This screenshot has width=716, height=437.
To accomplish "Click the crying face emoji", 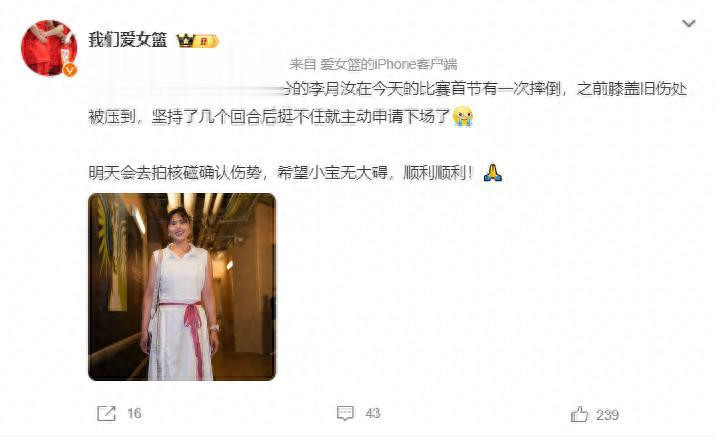I will (x=463, y=116).
